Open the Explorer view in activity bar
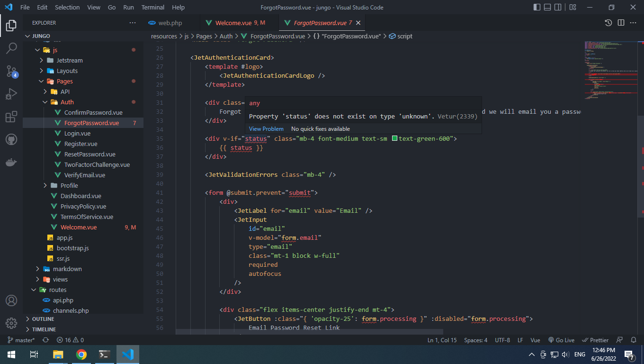This screenshot has width=644, height=364. (x=11, y=25)
